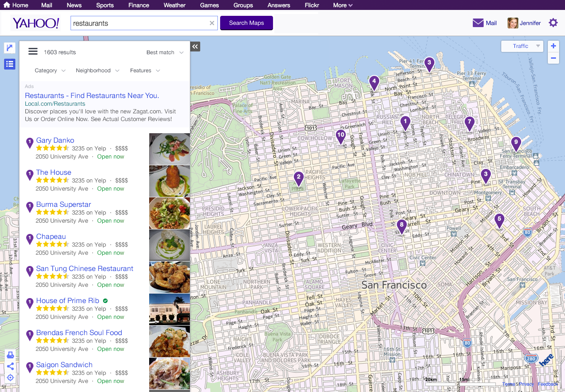View the House of Prime Rib thumbnail
Image resolution: width=565 pixels, height=392 pixels.
pos(169,309)
